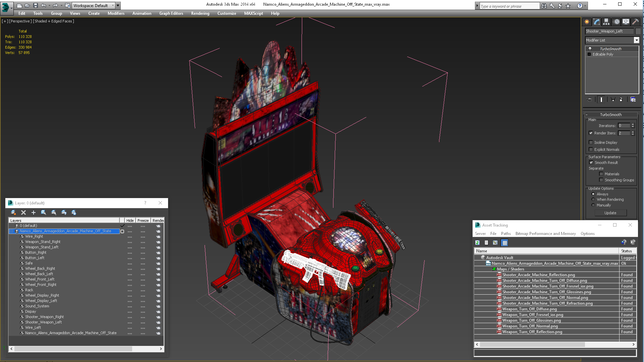Image resolution: width=644 pixels, height=362 pixels.
Task: Click Add Selected Objects plus icon in Layer dialog
Action: 34,213
